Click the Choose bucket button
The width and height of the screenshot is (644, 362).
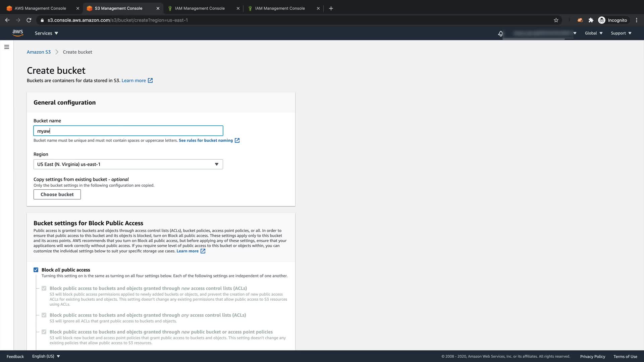[57, 194]
